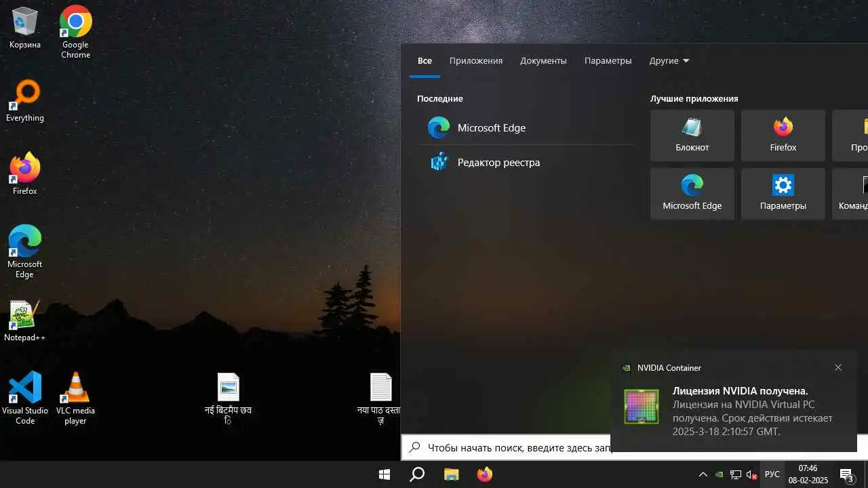Switch to Документы search tab
868x488 pixels.
(x=543, y=61)
